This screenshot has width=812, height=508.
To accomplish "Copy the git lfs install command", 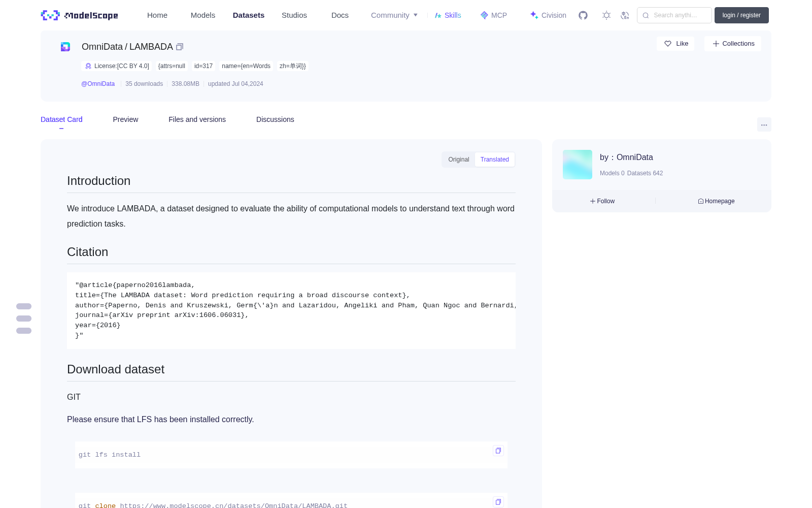I will [x=498, y=451].
